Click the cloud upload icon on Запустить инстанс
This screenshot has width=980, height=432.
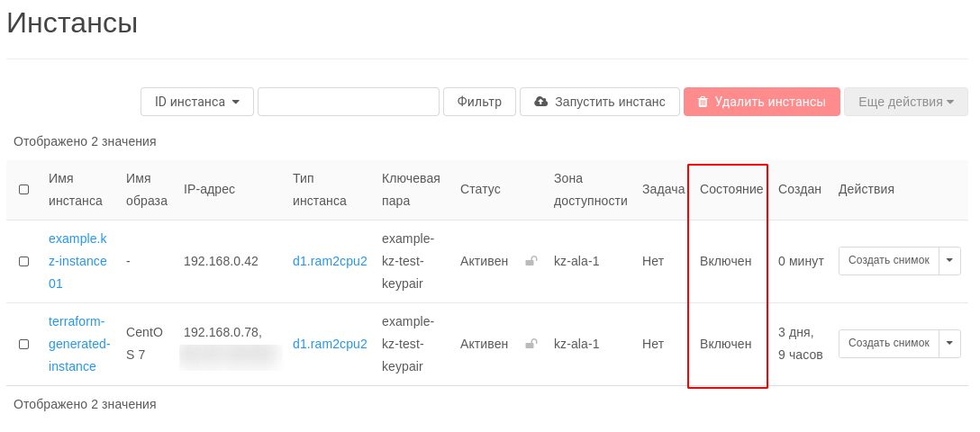tap(541, 102)
